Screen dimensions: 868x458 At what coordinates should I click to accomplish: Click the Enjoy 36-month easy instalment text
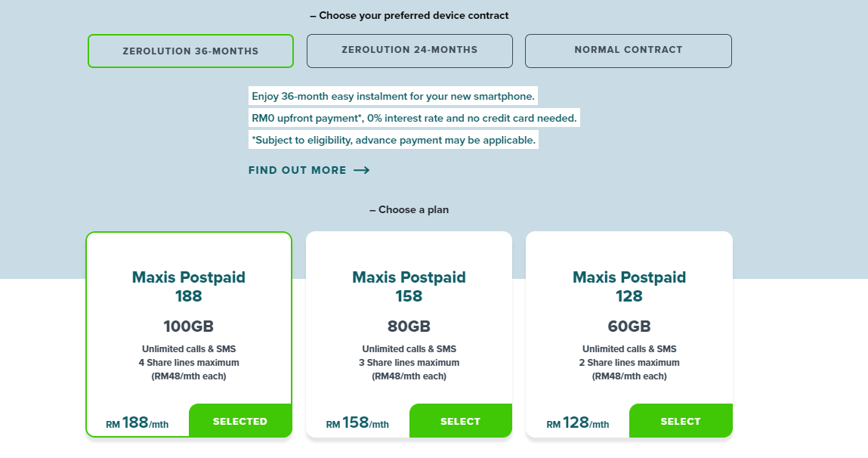(x=393, y=97)
